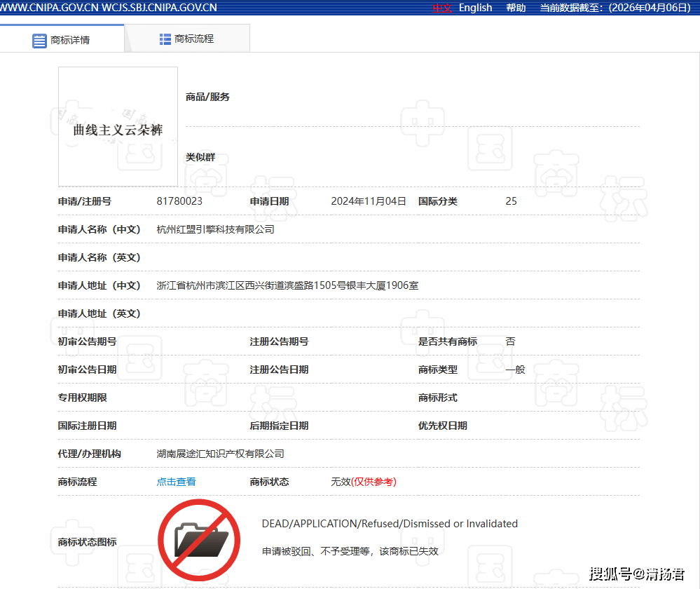Viewport: 700px width, 589px height.
Task: Switch language to English
Action: click(475, 8)
